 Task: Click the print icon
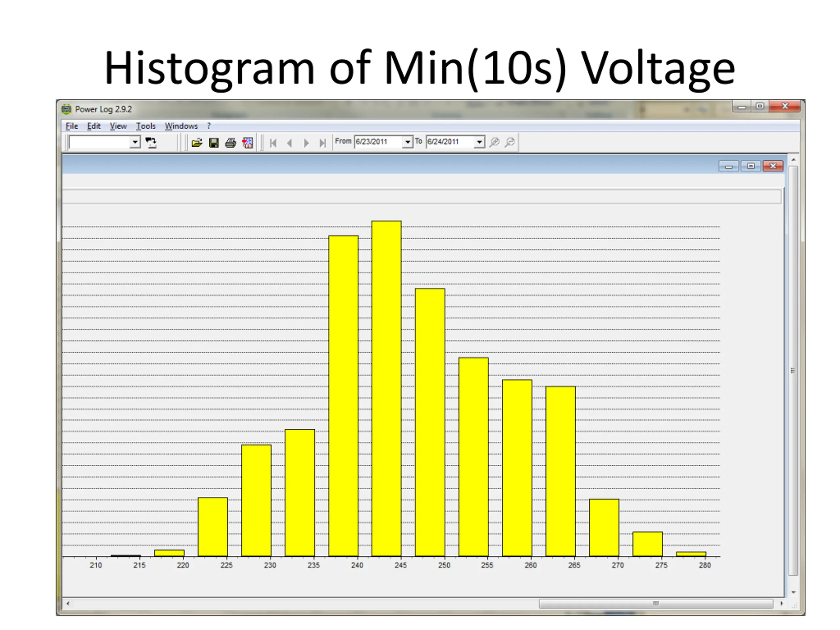click(x=230, y=143)
